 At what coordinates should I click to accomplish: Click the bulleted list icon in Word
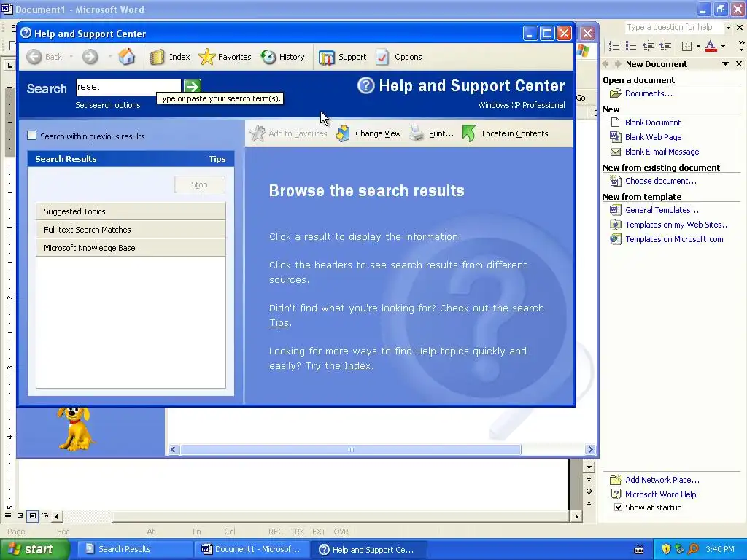click(x=631, y=46)
